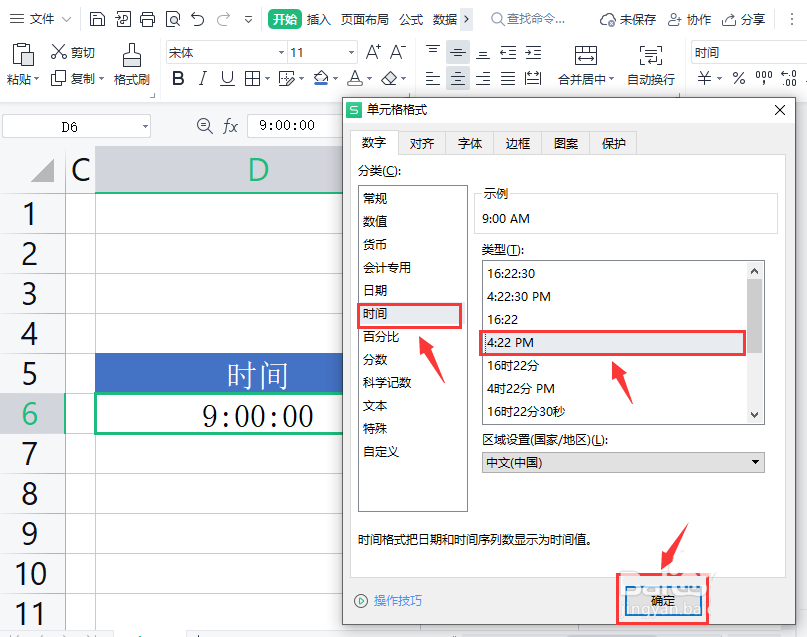Switch to the 页面布局 ribbon tab
The height and width of the screenshot is (637, 807).
(x=364, y=20)
